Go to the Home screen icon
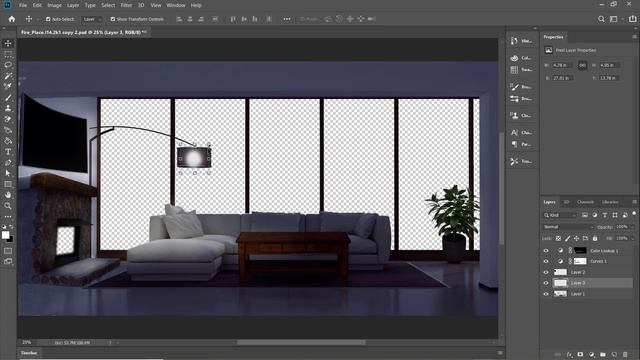 tap(11, 19)
